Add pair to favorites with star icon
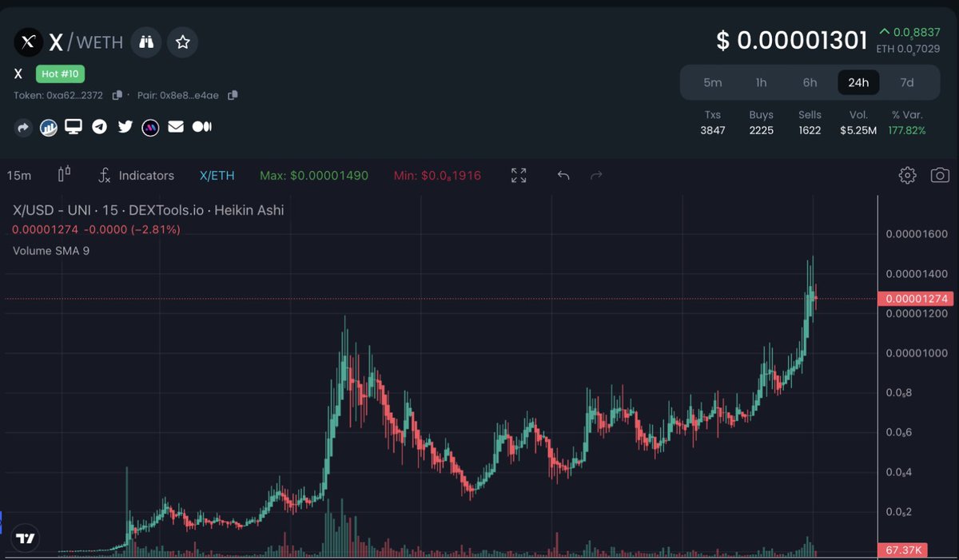The height and width of the screenshot is (560, 959). 183,42
